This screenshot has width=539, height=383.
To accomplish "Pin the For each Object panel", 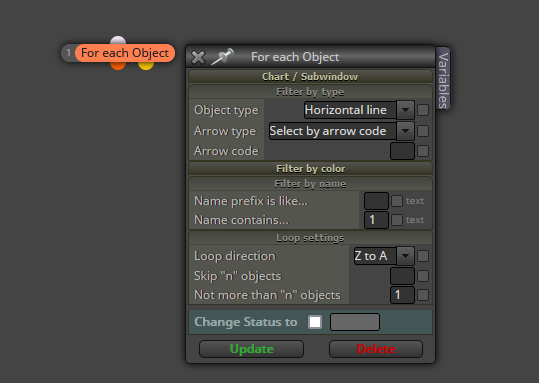I will tap(222, 56).
